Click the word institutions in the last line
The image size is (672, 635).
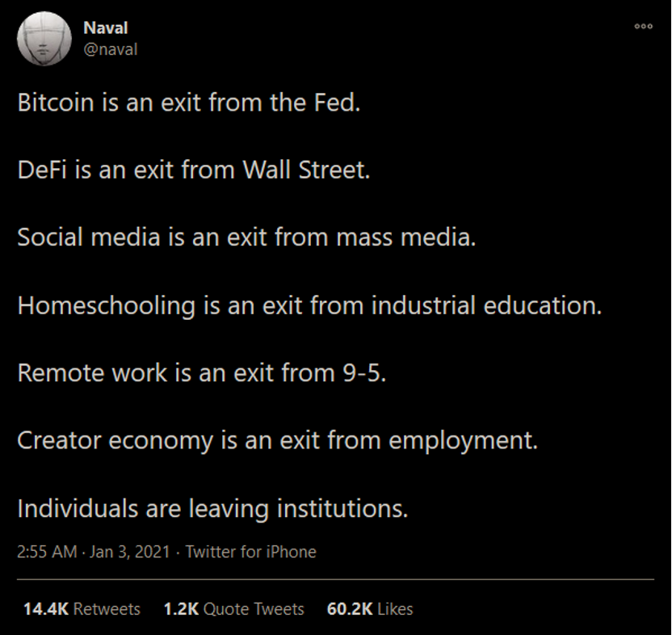point(342,508)
